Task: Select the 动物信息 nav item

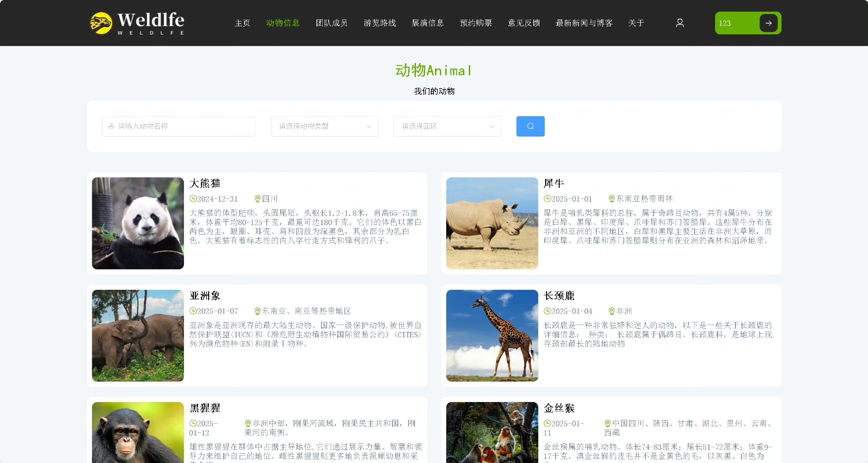Action: click(x=283, y=23)
